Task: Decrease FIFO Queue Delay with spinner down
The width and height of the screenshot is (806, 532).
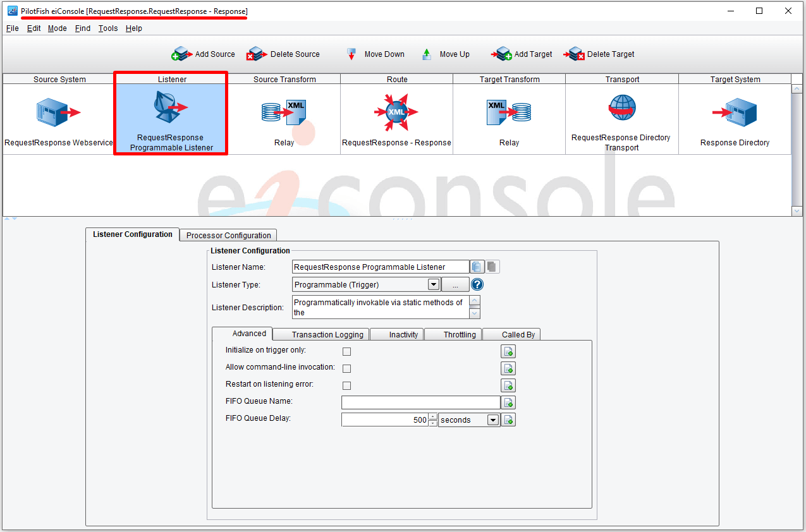Action: point(433,423)
